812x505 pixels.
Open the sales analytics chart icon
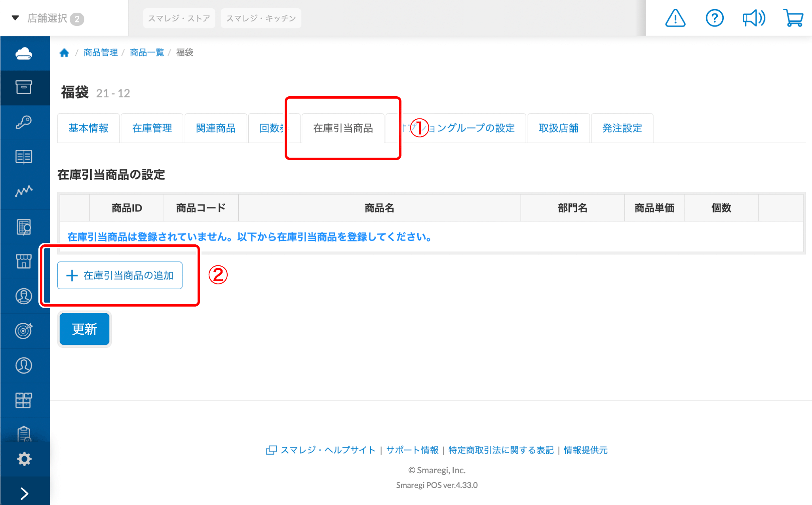click(25, 192)
